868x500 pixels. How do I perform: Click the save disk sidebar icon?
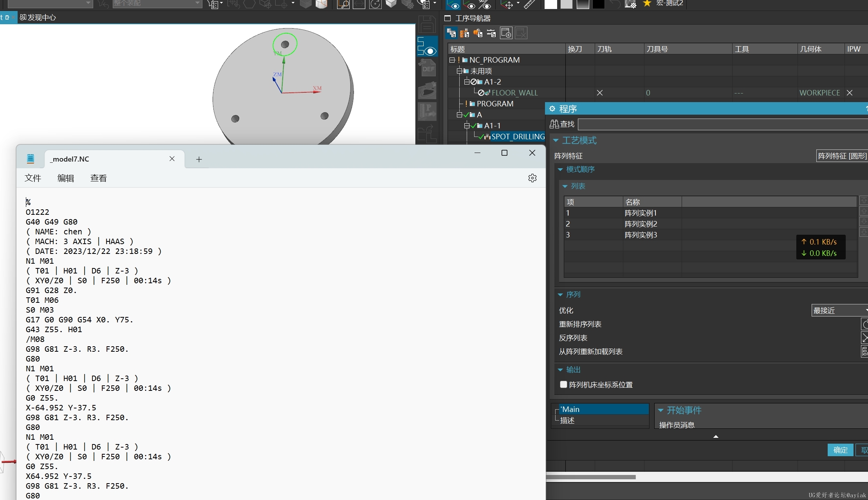pyautogui.click(x=427, y=24)
